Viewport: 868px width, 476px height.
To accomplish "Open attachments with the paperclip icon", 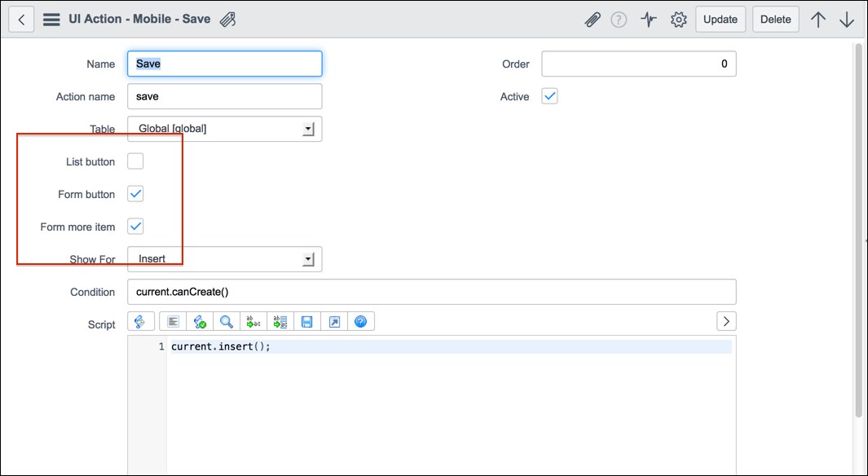I will 593,20.
